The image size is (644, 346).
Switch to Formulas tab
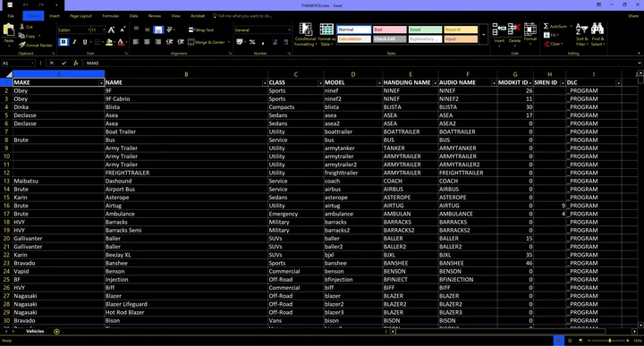click(111, 16)
